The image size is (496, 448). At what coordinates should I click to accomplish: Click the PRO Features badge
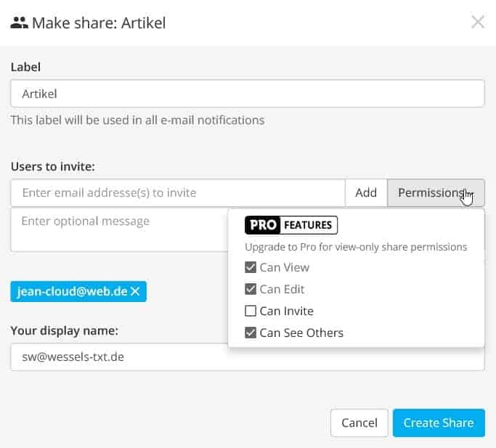(291, 225)
